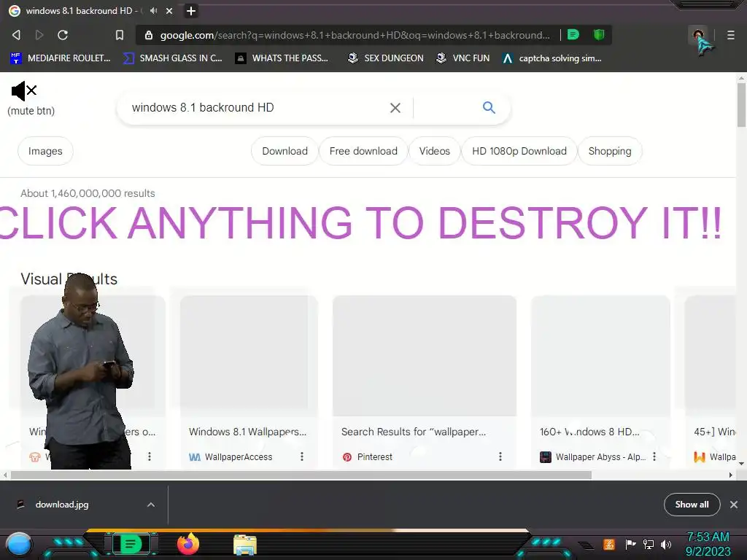
Task: Expand download.jpg options chevron
Action: tap(151, 505)
